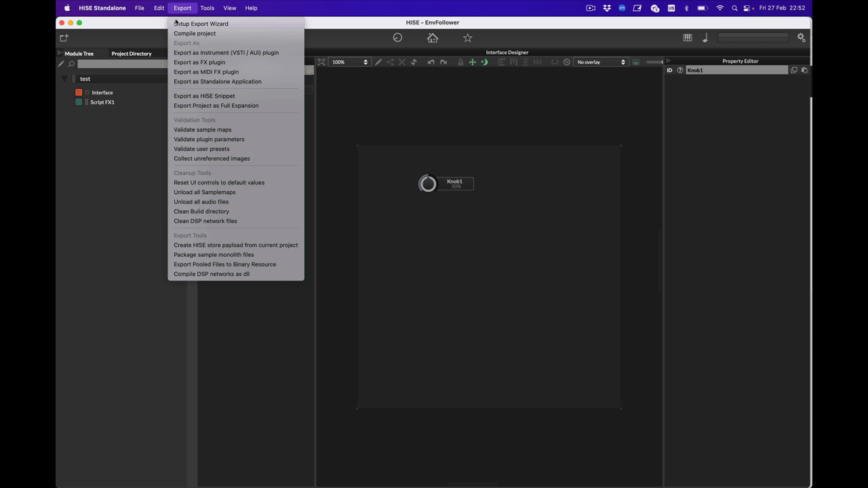Switch to the Module Tree tab
The width and height of the screenshot is (868, 488).
click(x=79, y=54)
